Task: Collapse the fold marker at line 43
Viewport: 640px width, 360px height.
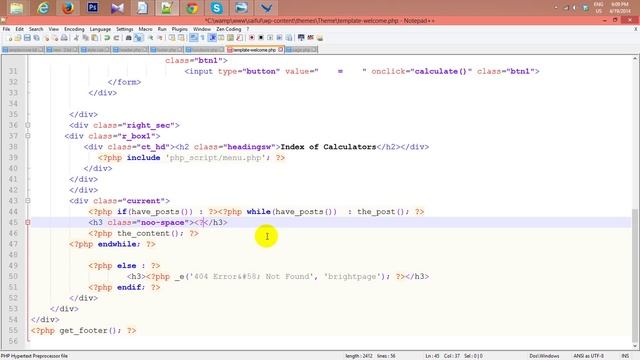Action: coord(28,201)
